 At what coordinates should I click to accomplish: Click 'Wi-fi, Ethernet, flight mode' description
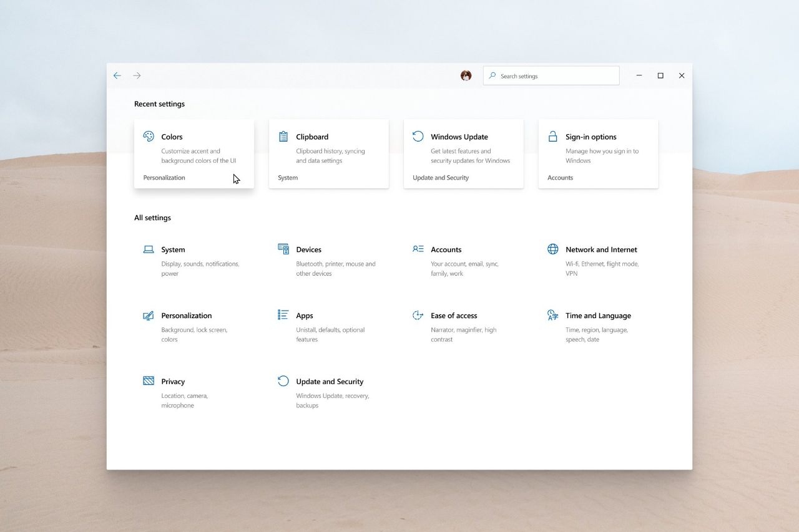[602, 269]
